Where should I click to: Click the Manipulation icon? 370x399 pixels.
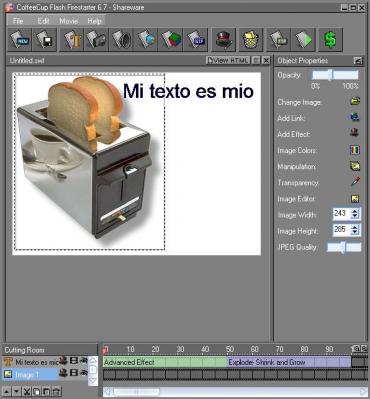[355, 166]
